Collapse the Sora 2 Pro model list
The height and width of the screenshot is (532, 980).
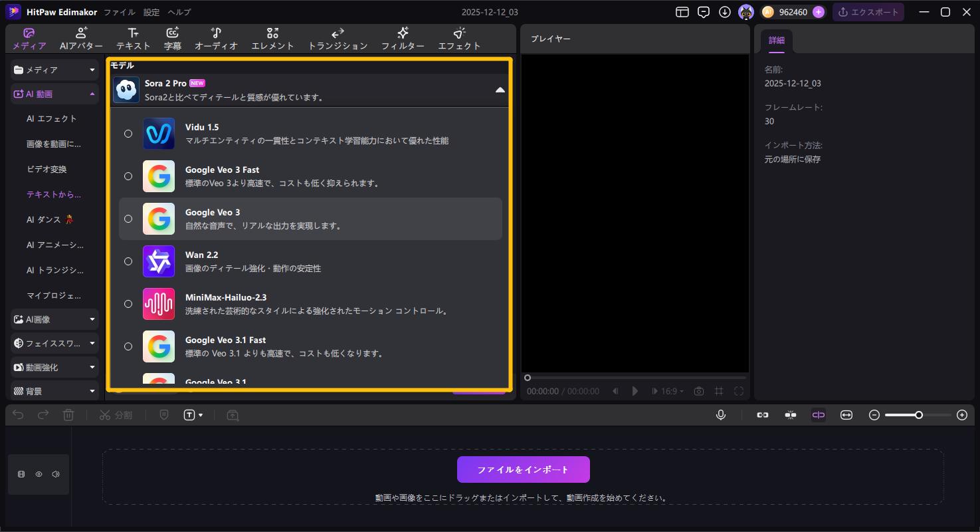[x=500, y=89]
